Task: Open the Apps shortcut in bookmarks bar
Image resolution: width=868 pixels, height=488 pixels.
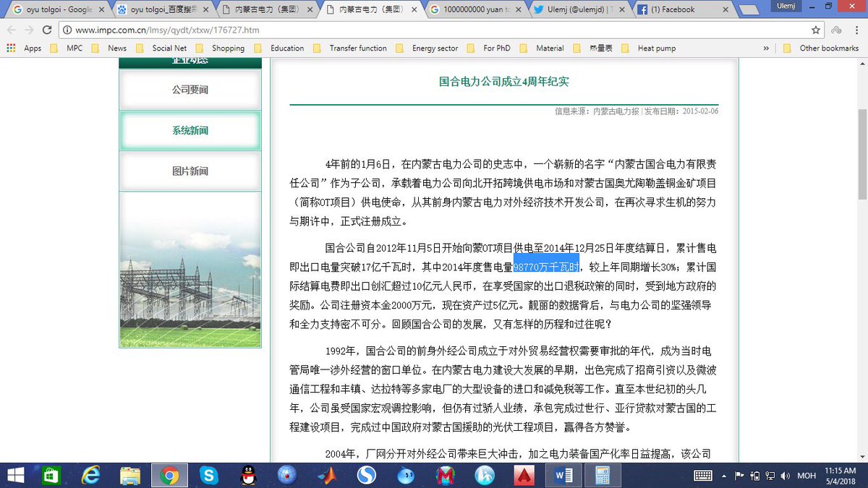Action: click(25, 48)
